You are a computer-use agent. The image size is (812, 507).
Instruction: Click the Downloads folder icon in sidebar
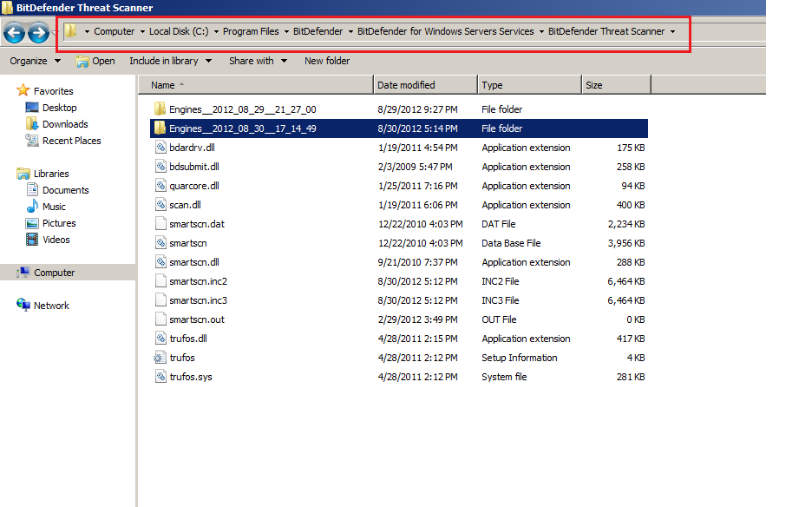[32, 123]
